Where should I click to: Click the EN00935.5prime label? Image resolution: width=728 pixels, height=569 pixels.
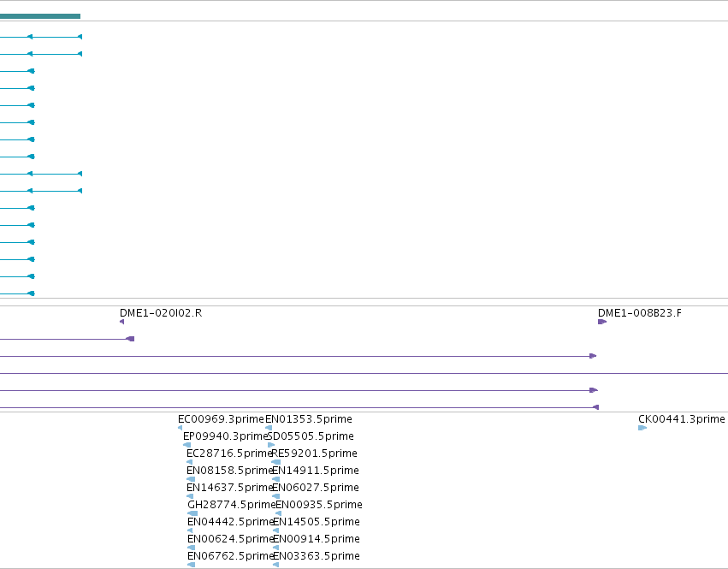click(x=319, y=505)
